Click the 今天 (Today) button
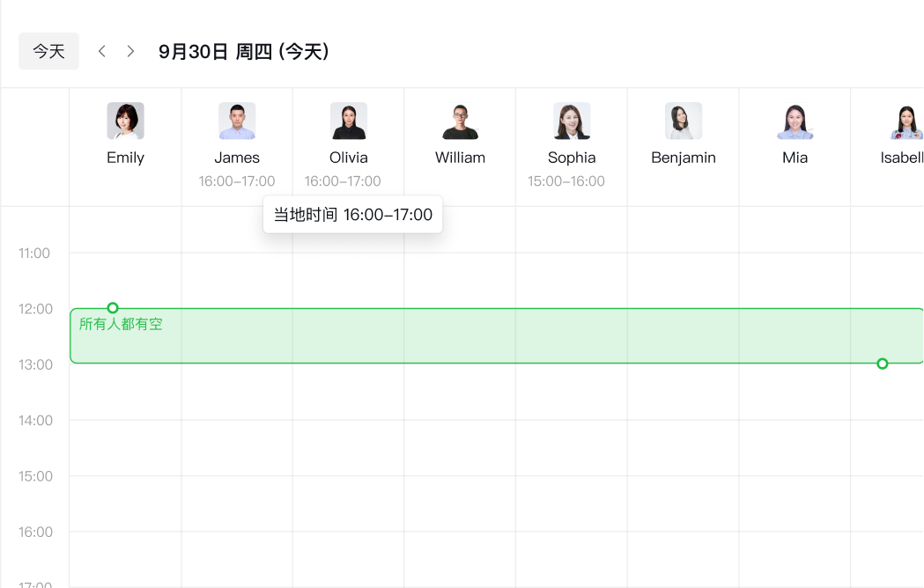 [49, 51]
